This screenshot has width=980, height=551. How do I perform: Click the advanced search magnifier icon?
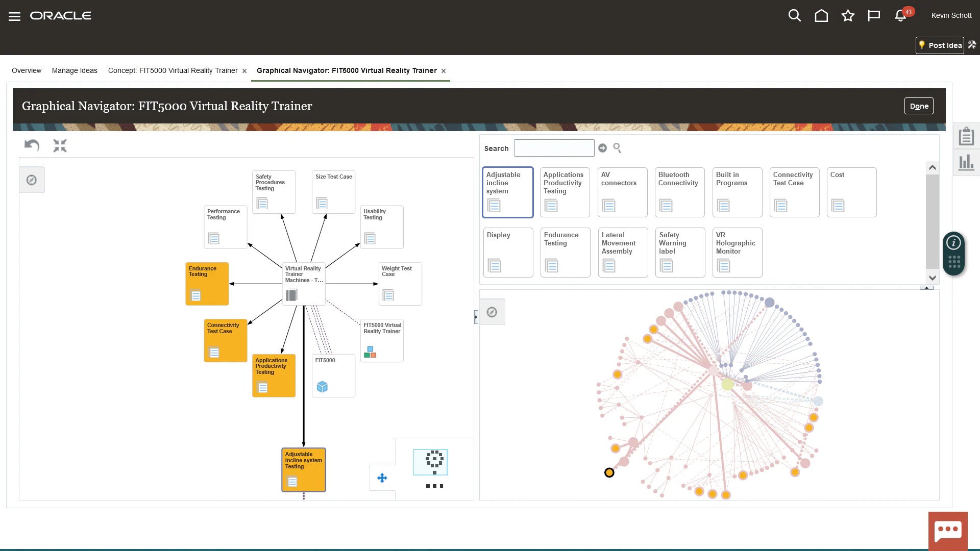[617, 148]
